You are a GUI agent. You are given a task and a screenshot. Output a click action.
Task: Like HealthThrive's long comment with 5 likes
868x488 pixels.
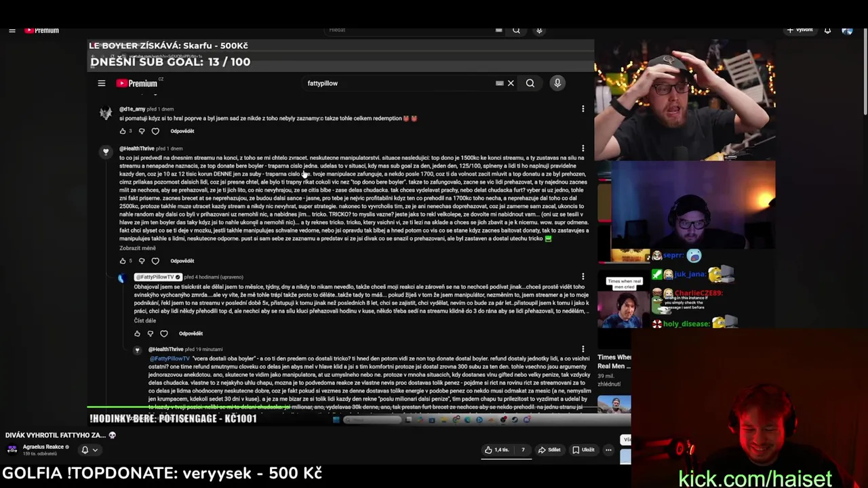(123, 261)
